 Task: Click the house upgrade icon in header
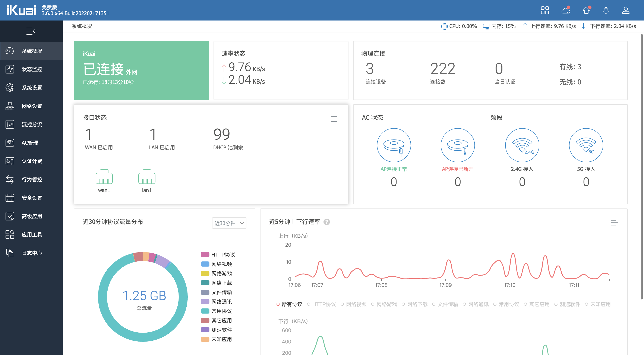(586, 10)
